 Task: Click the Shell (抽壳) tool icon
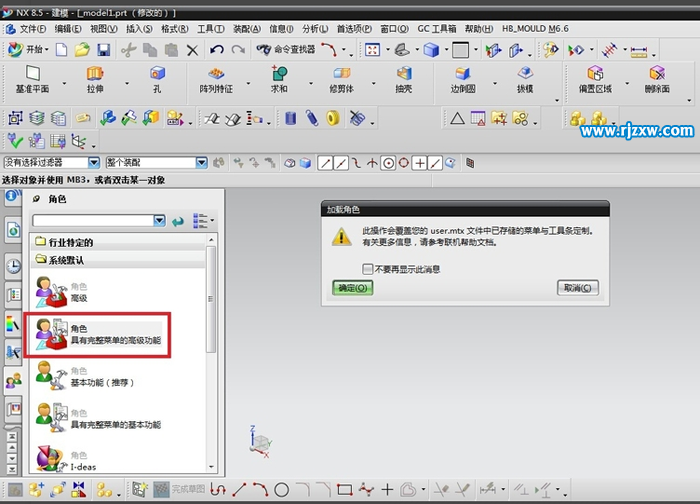point(403,74)
